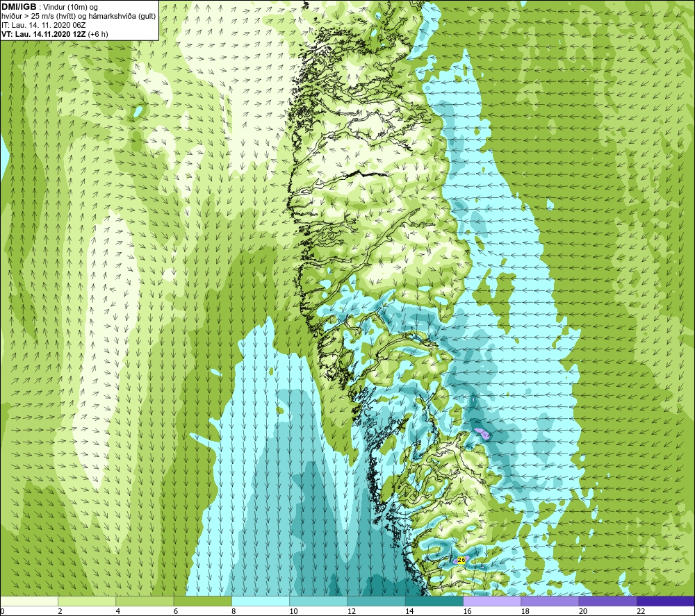Click the "14" tick label on the scale
Image resolution: width=695 pixels, height=616 pixels.
pos(409,611)
